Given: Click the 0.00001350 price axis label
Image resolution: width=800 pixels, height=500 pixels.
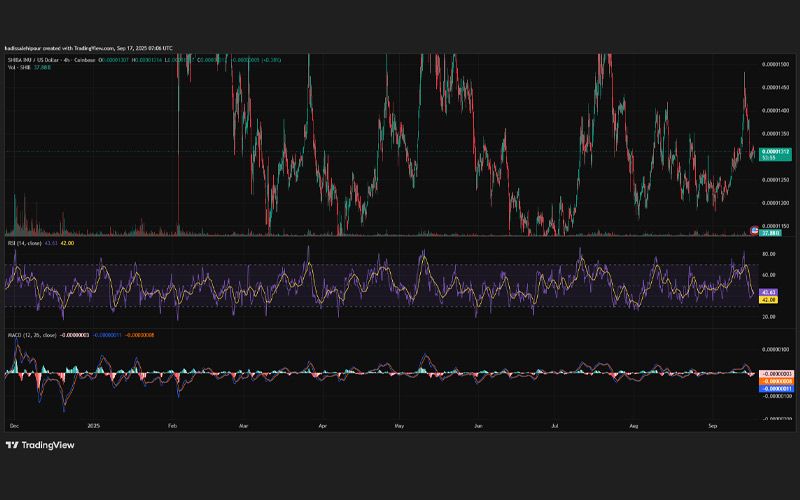Looking at the screenshot, I should coord(776,134).
